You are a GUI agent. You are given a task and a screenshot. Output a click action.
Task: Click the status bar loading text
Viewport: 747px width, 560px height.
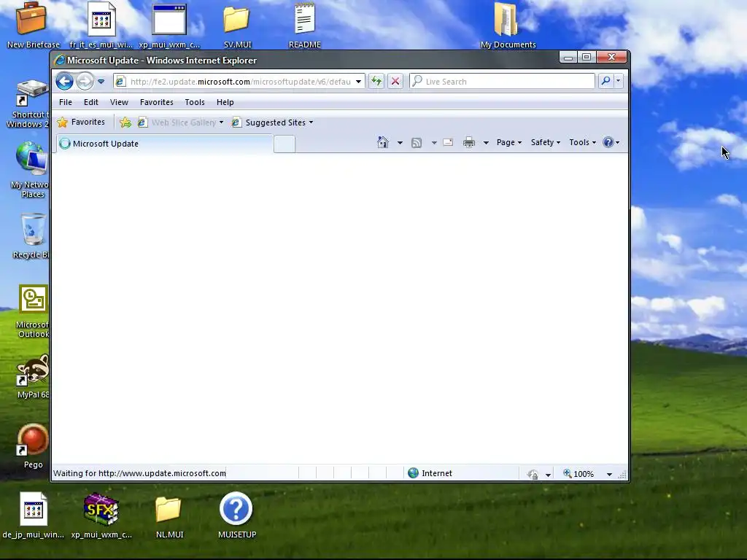(139, 473)
